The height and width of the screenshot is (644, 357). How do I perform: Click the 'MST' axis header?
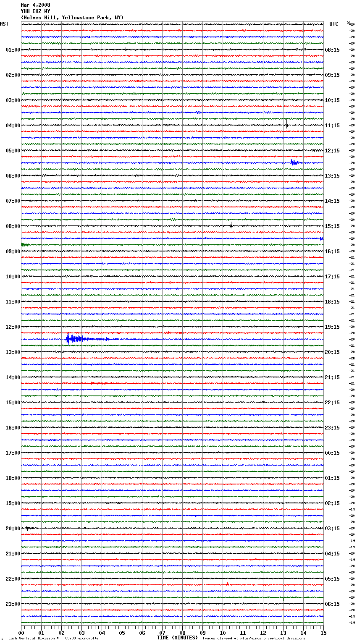coord(4,24)
